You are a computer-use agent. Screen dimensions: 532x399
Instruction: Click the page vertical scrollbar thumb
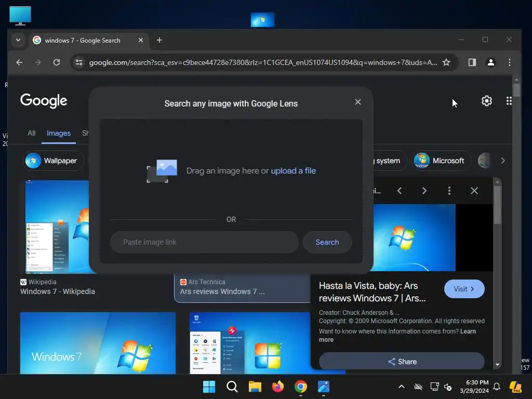coord(516,90)
